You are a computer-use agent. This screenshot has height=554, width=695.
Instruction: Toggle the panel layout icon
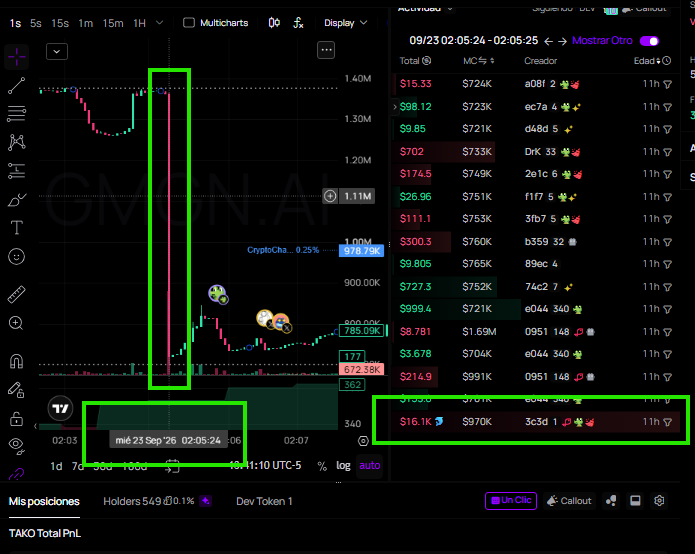(x=635, y=501)
